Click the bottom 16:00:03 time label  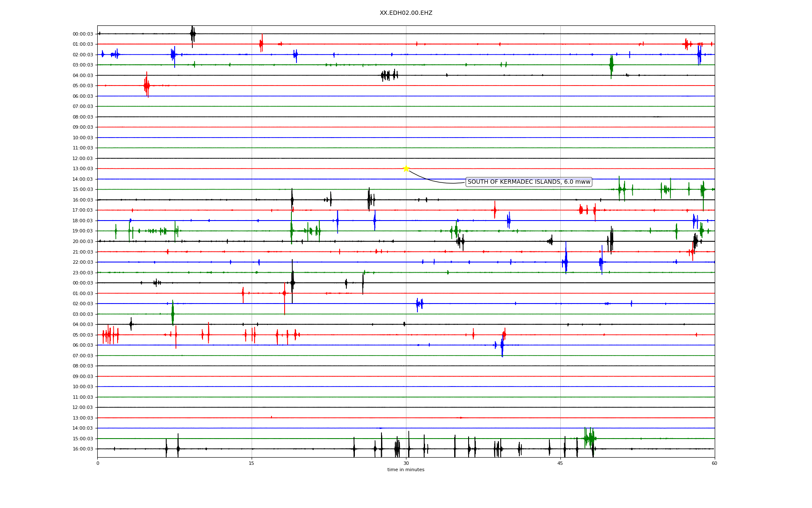83,449
